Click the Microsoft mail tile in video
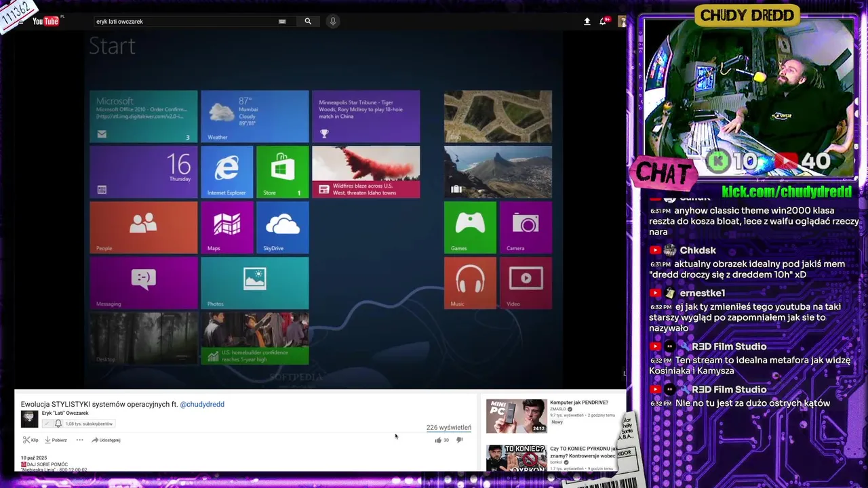 pyautogui.click(x=143, y=117)
